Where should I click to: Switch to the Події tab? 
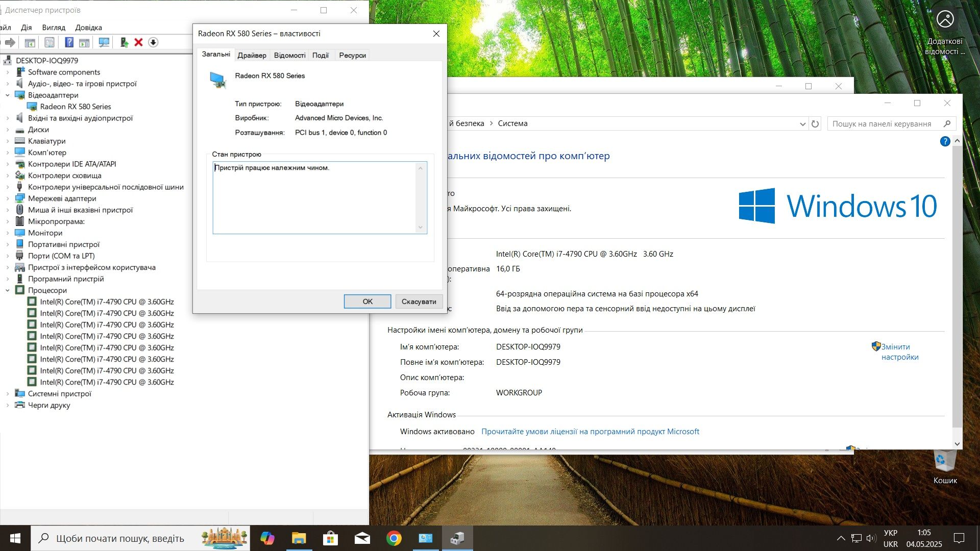click(x=321, y=55)
